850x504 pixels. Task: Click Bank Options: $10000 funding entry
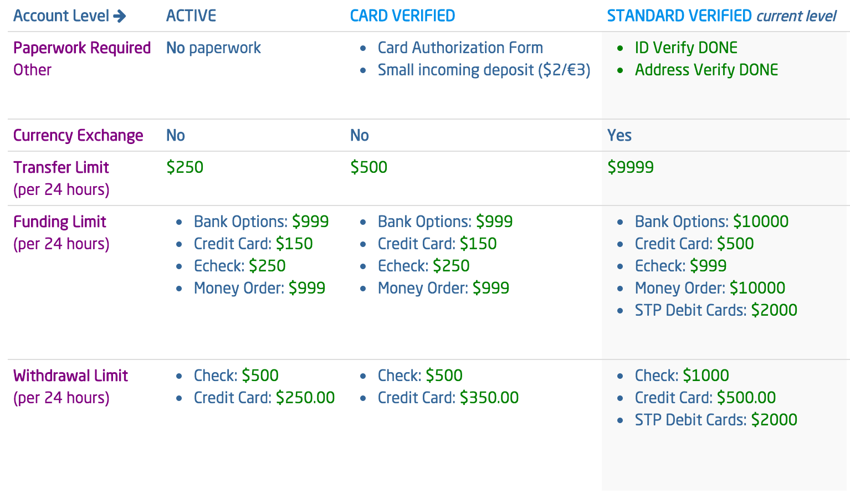point(711,222)
